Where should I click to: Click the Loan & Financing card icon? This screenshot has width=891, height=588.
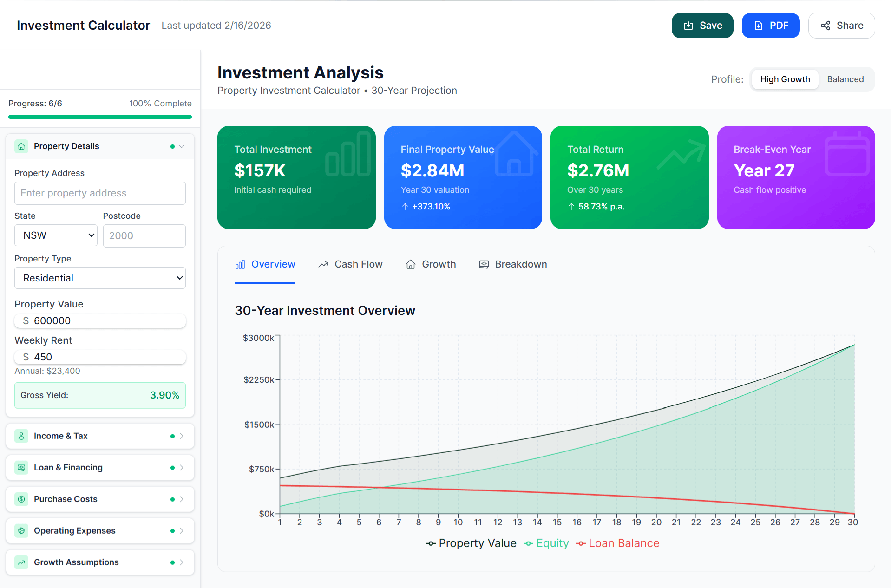coord(21,467)
